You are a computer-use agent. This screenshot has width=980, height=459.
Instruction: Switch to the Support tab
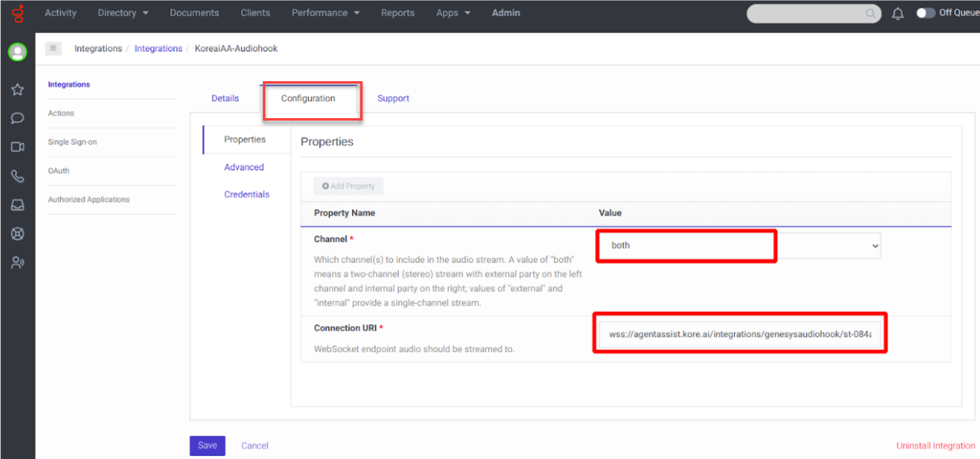pos(393,98)
